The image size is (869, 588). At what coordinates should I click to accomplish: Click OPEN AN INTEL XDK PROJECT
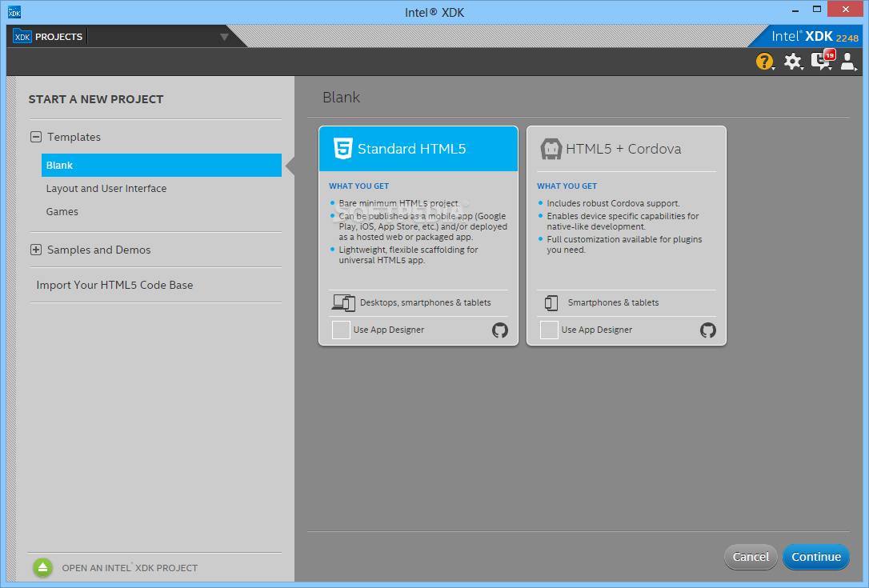coord(130,568)
